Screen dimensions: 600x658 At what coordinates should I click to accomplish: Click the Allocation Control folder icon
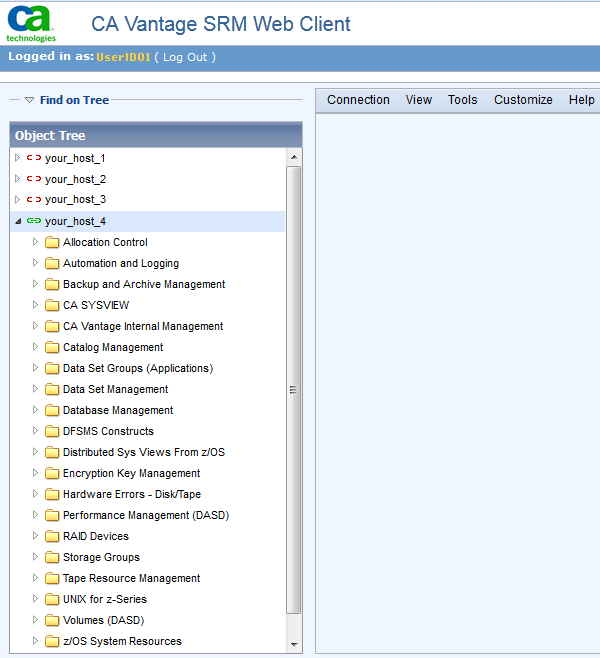[52, 243]
